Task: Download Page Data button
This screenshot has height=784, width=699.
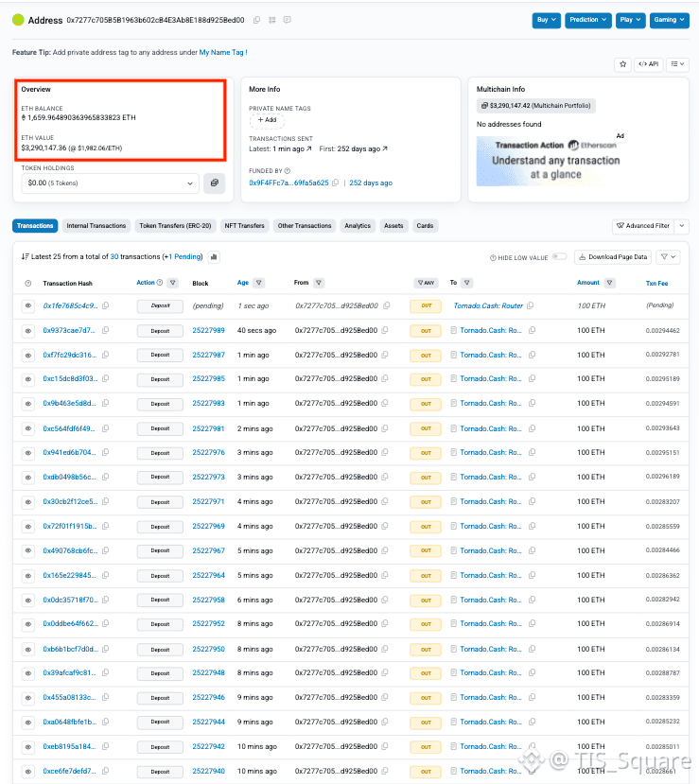Action: coord(613,257)
